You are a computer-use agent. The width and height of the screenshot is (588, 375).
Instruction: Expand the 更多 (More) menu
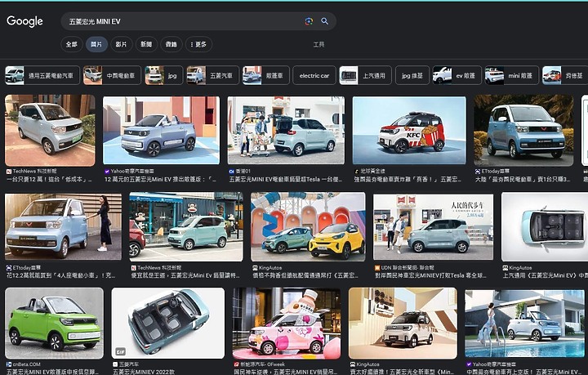pos(198,44)
